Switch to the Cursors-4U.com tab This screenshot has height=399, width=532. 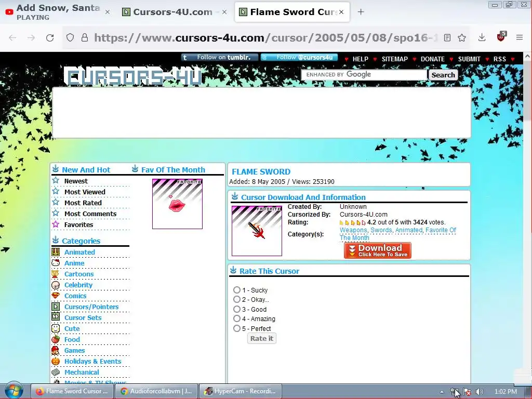pos(174,12)
